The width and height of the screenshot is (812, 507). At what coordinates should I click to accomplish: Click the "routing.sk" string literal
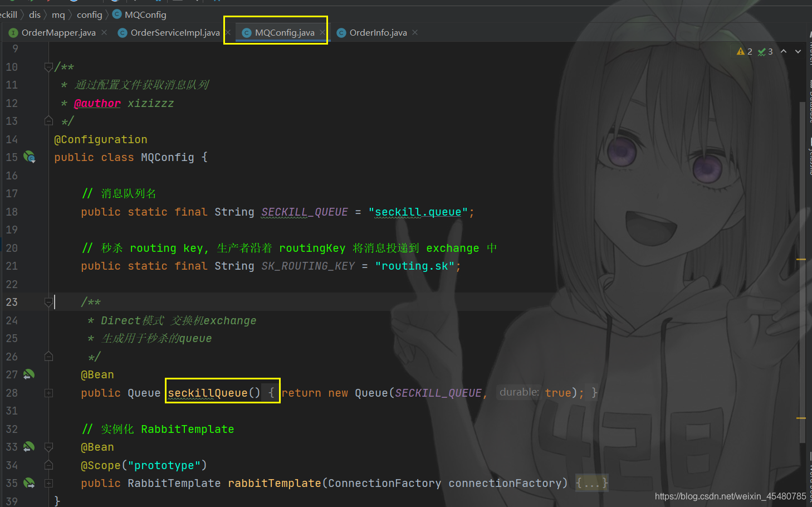pos(414,266)
